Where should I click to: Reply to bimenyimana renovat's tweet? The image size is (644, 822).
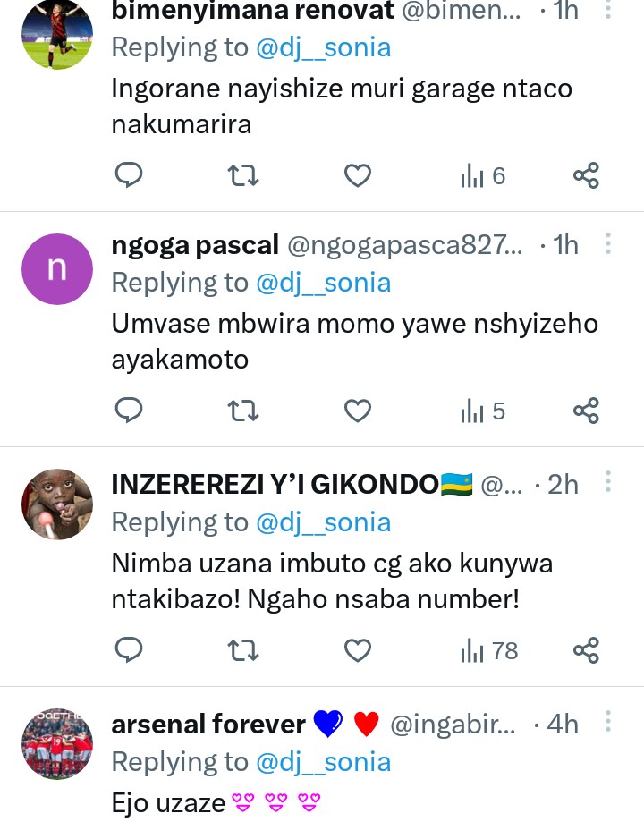130,175
